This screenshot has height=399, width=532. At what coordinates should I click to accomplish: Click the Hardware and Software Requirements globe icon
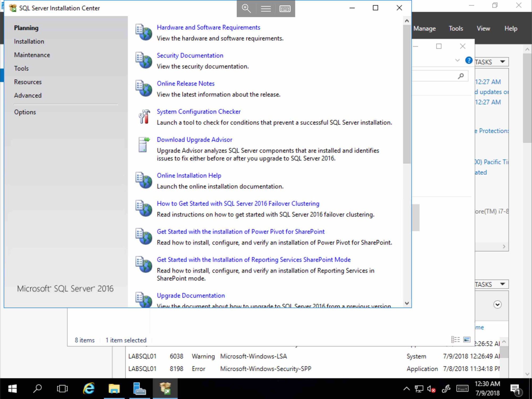pyautogui.click(x=144, y=32)
